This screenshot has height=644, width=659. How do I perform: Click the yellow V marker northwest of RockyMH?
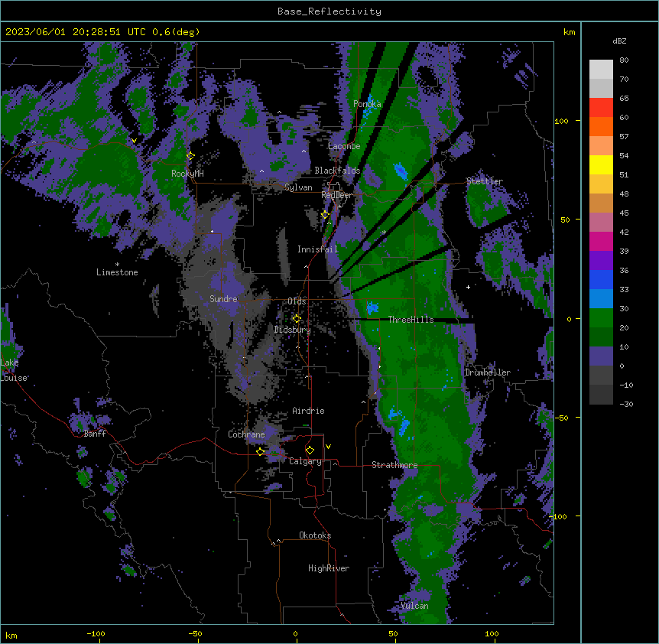point(134,141)
